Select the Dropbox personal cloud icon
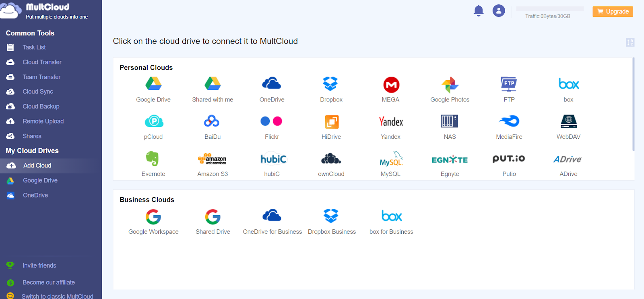Screen dimensions: 644x299 click(331, 84)
